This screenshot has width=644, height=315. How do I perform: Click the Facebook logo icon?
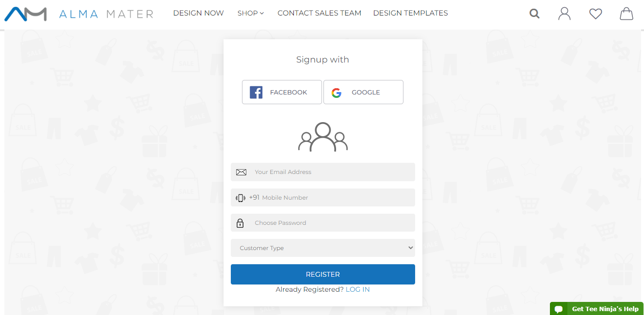(256, 92)
